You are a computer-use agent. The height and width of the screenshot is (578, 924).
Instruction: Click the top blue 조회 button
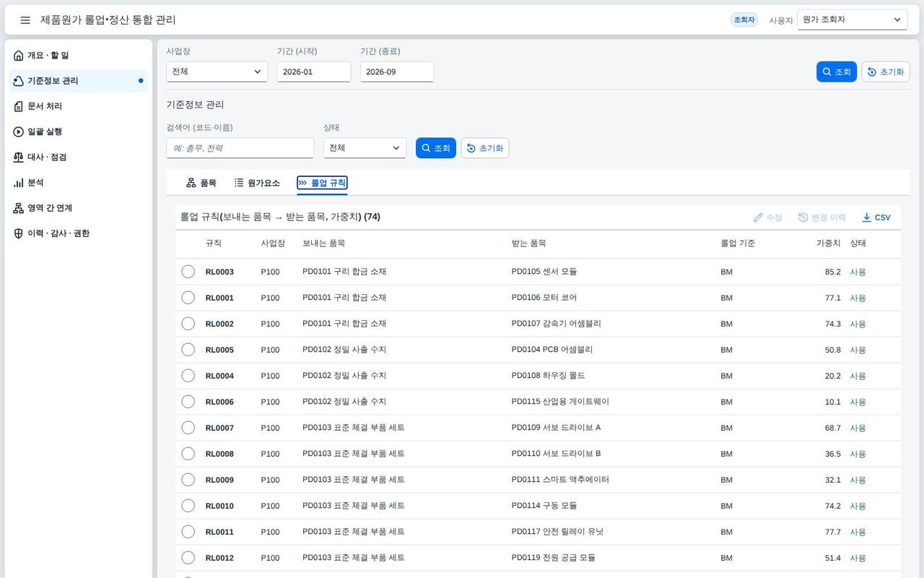[x=837, y=72]
